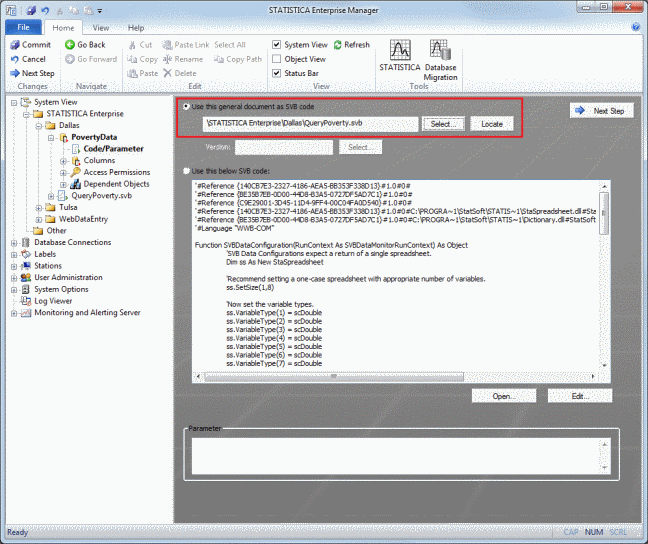Select 'Use this below SVB code' radio
Image resolution: width=648 pixels, height=544 pixels.
(186, 171)
